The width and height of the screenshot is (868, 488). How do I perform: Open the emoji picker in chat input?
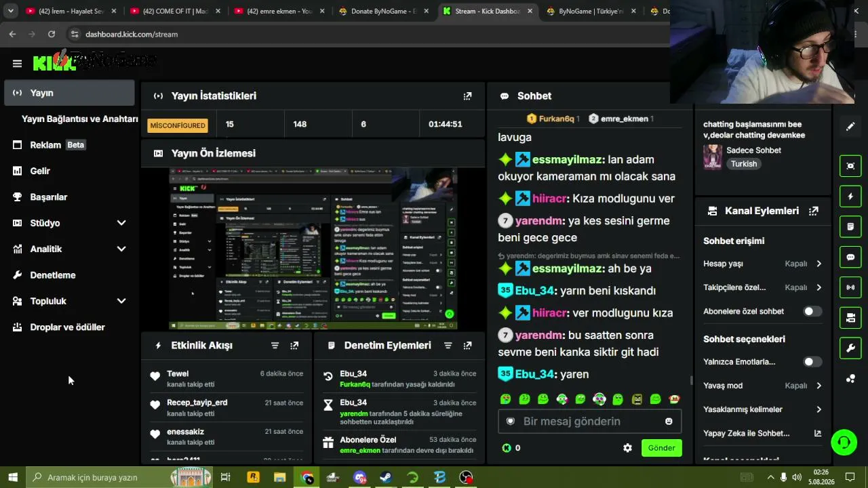coord(669,422)
